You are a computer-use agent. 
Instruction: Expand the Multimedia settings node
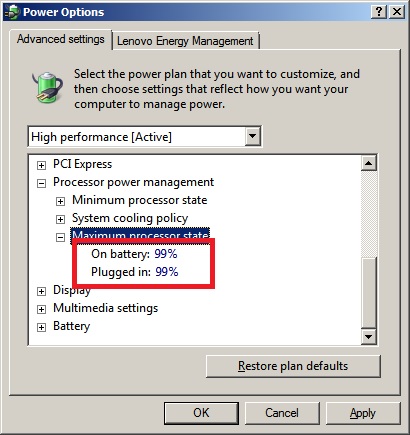point(41,309)
